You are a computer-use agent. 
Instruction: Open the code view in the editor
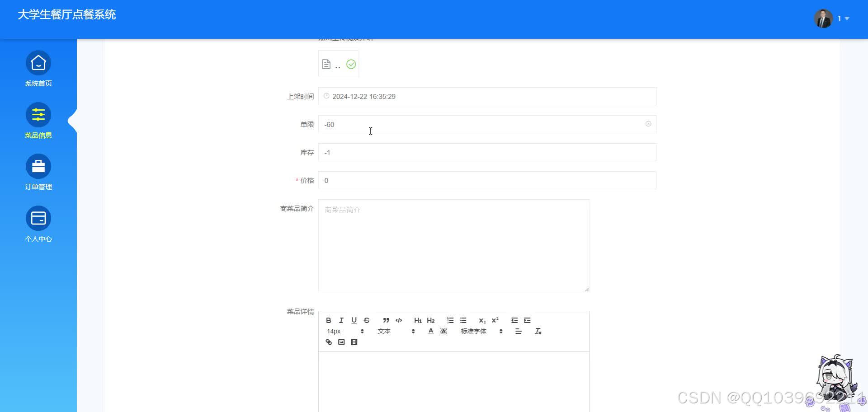399,320
